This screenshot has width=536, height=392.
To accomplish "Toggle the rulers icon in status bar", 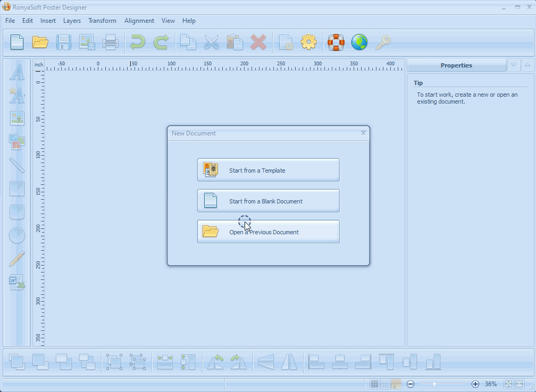I will [x=396, y=384].
